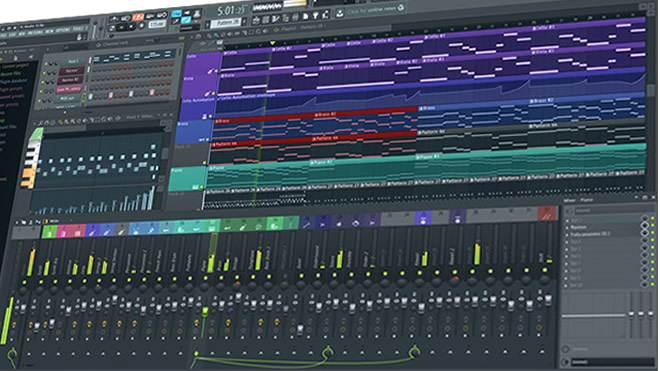Click the Cello Automation track icon
The width and height of the screenshot is (660, 371).
[204, 117]
